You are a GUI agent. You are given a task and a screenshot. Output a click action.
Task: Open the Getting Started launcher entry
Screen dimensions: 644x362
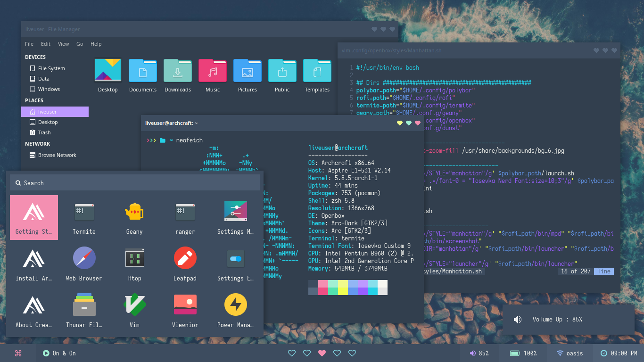pos(34,217)
